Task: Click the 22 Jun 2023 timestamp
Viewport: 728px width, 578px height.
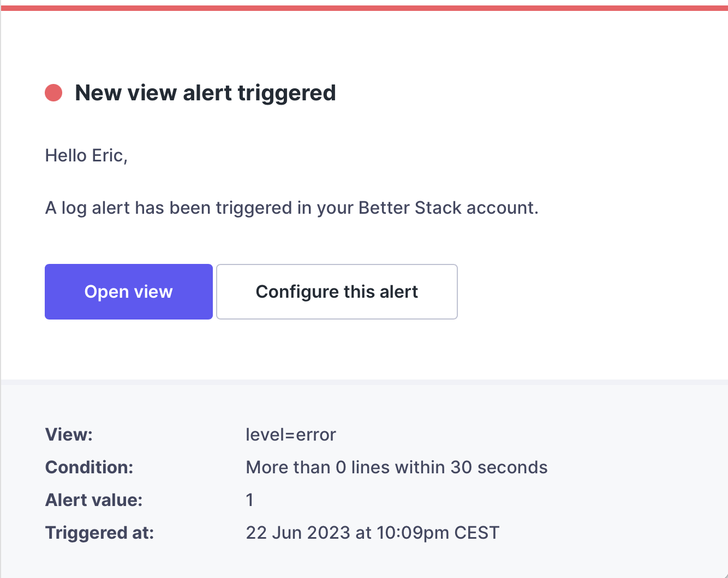Action: click(297, 533)
